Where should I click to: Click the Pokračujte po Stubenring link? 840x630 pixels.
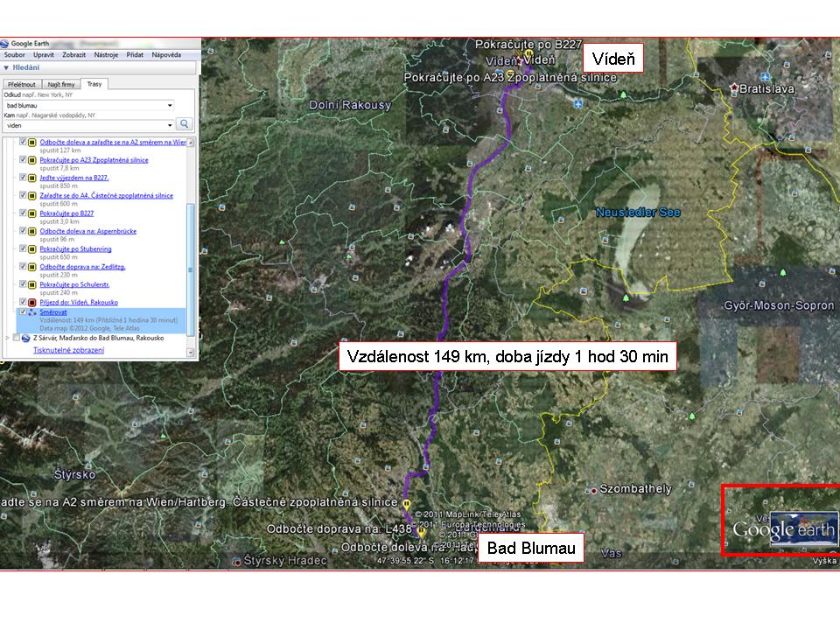[75, 249]
